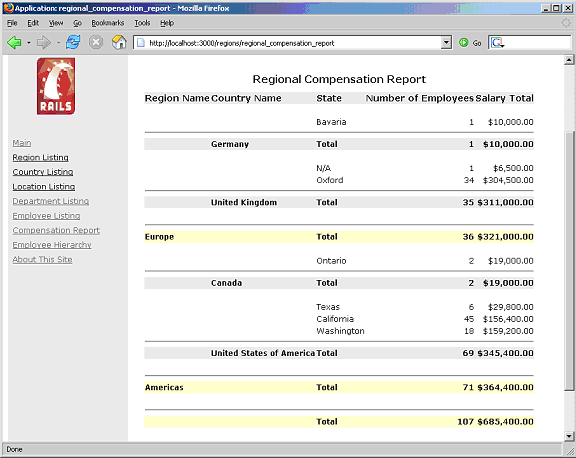Open the Department Listing link
Image resolution: width=576 pixels, height=458 pixels.
tap(51, 201)
